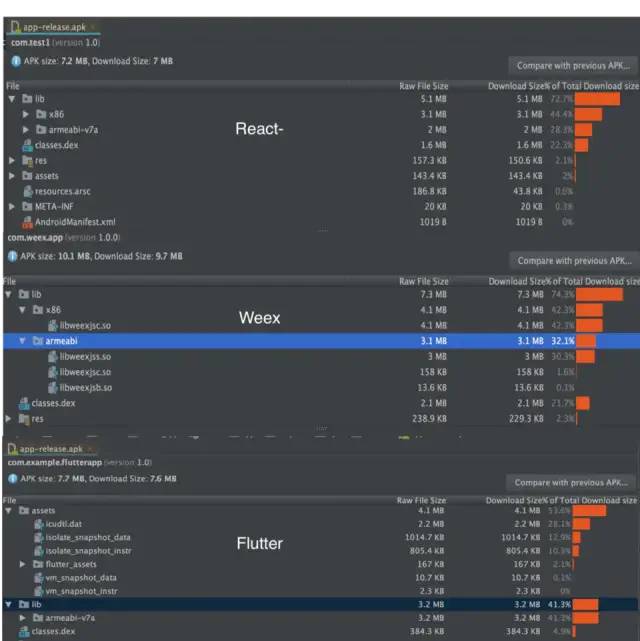Click the info icon beside APK size 7.7 MB
Screen dimensions: 640x641
[x=13, y=478]
